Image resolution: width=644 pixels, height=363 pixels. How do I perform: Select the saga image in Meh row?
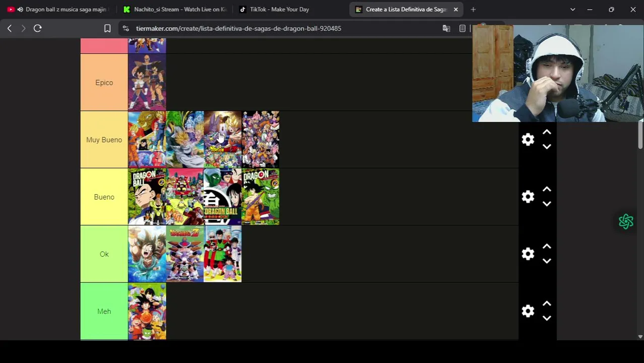click(147, 311)
